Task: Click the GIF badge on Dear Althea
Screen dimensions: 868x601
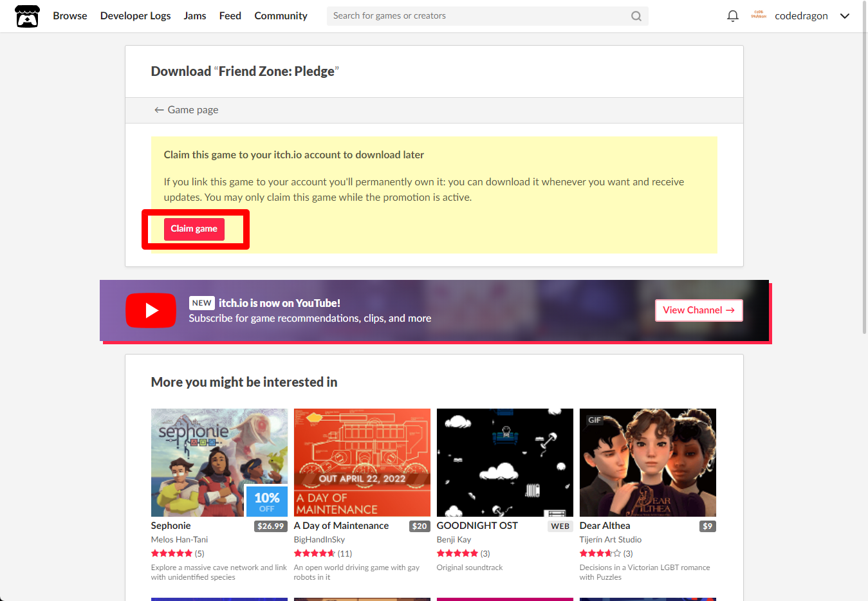Action: click(595, 420)
